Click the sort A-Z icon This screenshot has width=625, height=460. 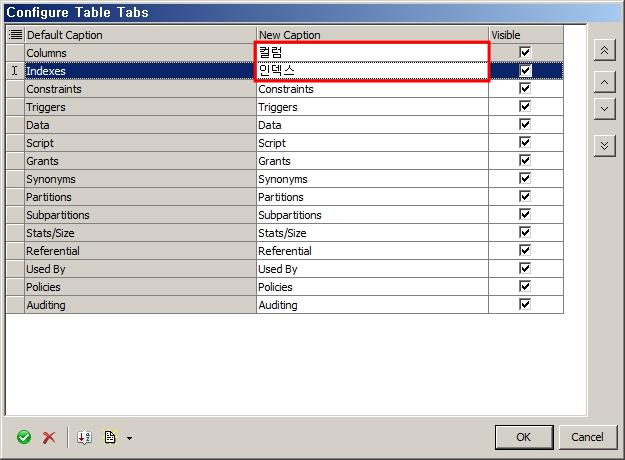pyautogui.click(x=84, y=437)
